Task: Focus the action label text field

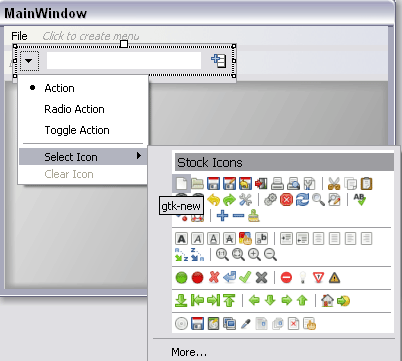Action: 124,61
